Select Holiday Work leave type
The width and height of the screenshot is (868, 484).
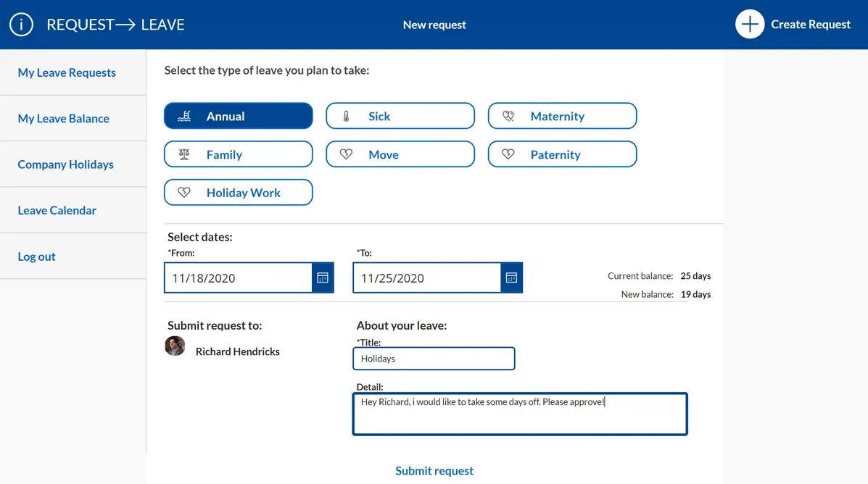point(239,193)
